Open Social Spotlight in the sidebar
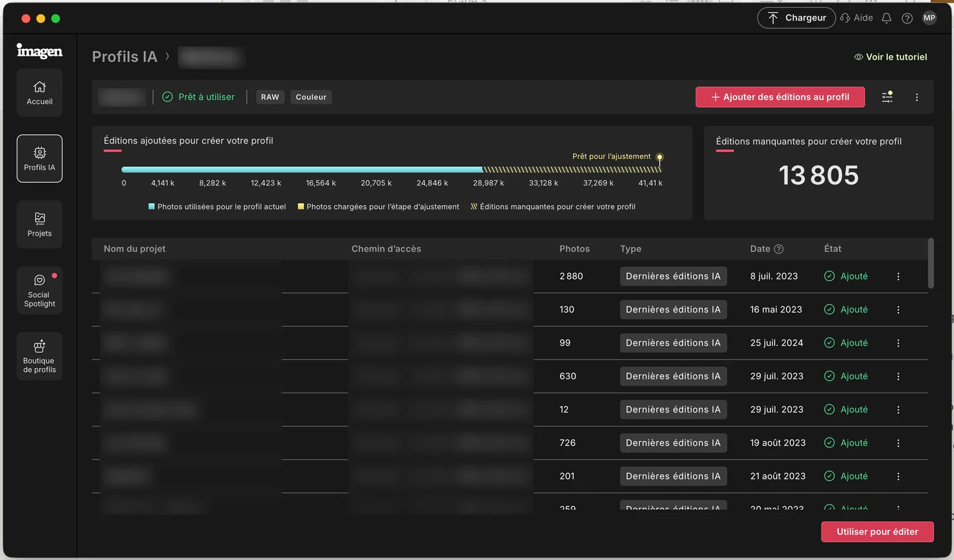 [x=40, y=291]
